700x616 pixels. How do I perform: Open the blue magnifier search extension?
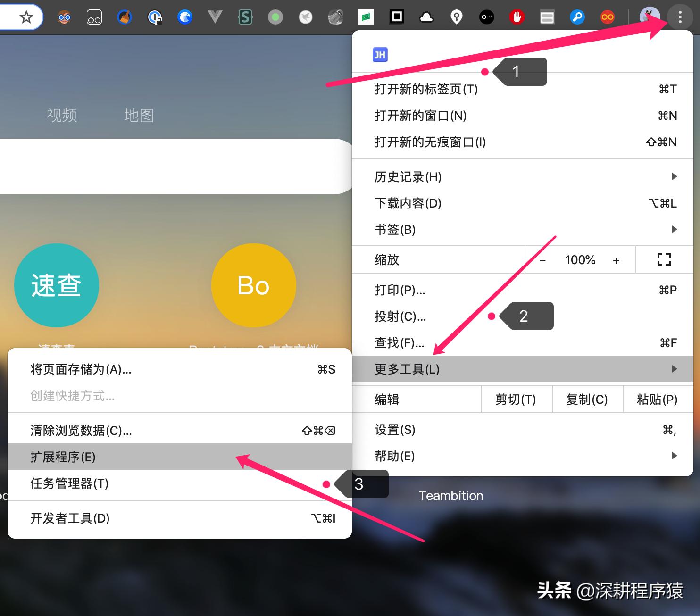tap(577, 17)
